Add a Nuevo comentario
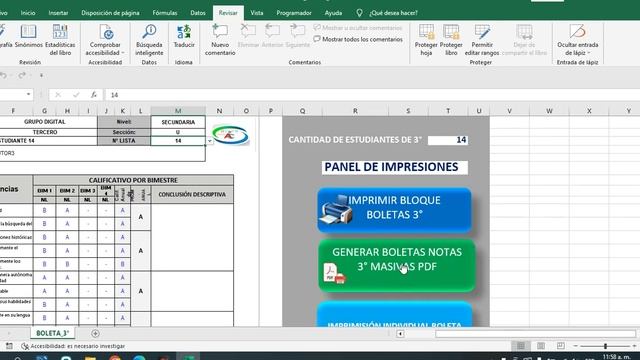640x360 pixels. click(x=220, y=40)
